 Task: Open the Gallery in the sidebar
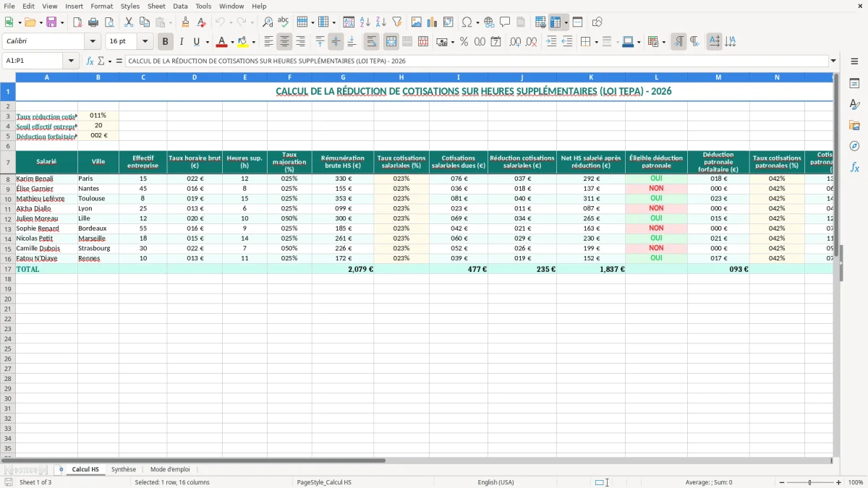pyautogui.click(x=854, y=126)
